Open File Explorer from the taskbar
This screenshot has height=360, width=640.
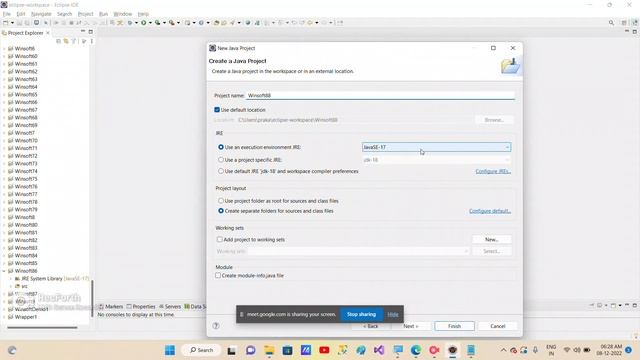coord(269,350)
